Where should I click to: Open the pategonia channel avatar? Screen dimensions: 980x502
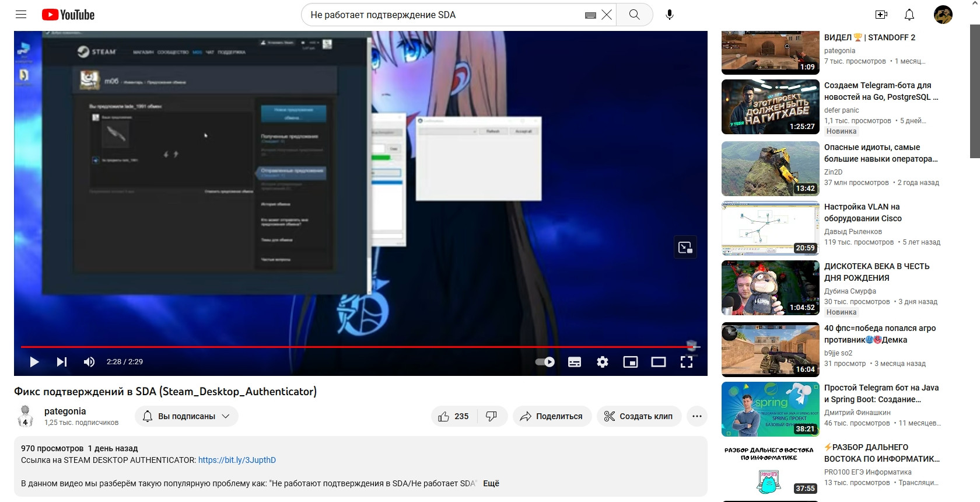point(25,416)
